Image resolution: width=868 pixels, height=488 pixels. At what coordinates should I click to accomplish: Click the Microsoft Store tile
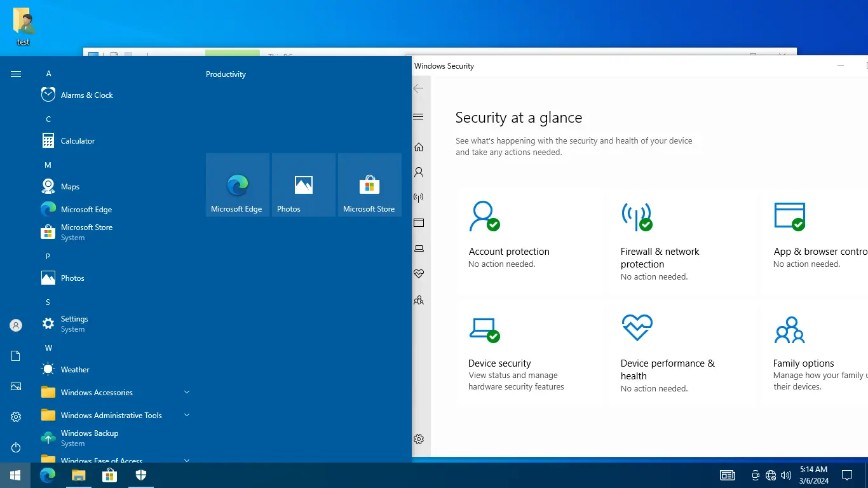370,185
